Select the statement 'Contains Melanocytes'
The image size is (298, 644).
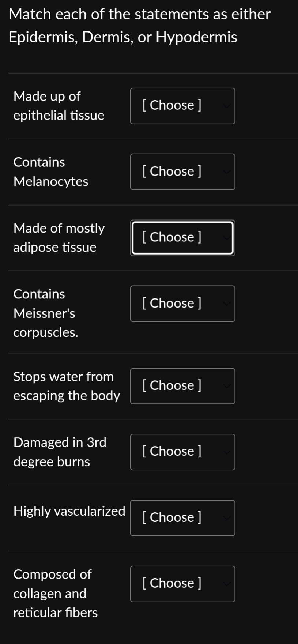click(50, 172)
